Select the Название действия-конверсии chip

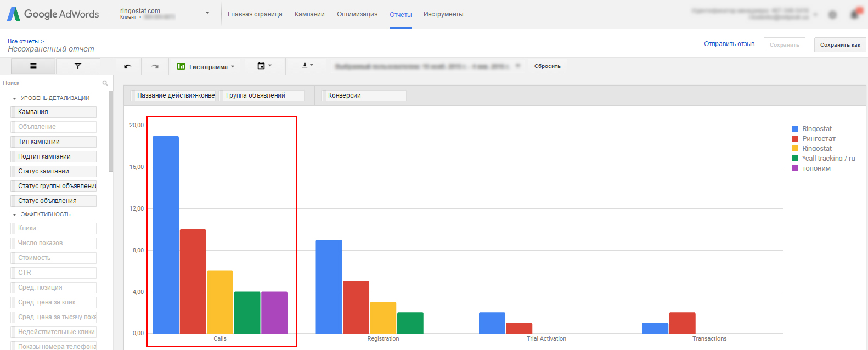(x=173, y=95)
